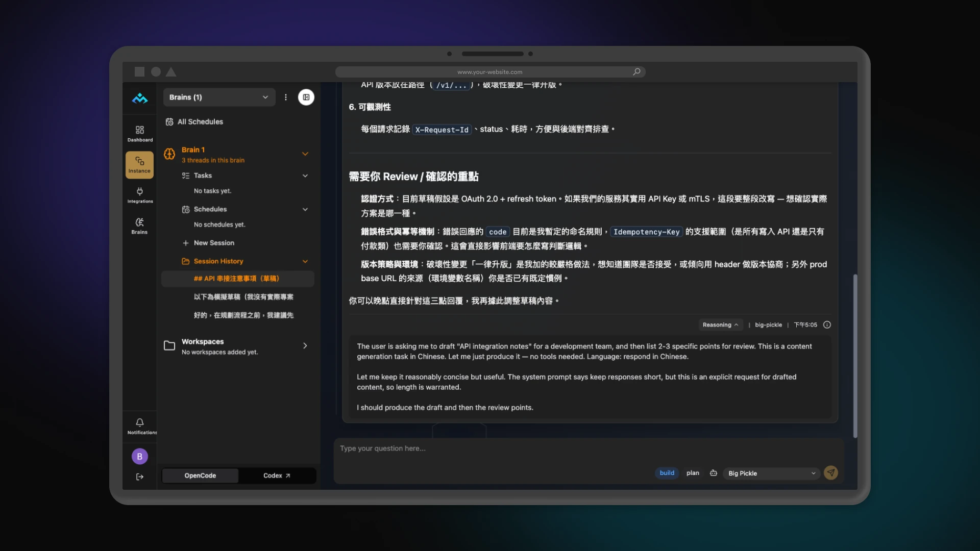Collapse the Reasoning section
This screenshot has width=980, height=551.
(x=720, y=325)
